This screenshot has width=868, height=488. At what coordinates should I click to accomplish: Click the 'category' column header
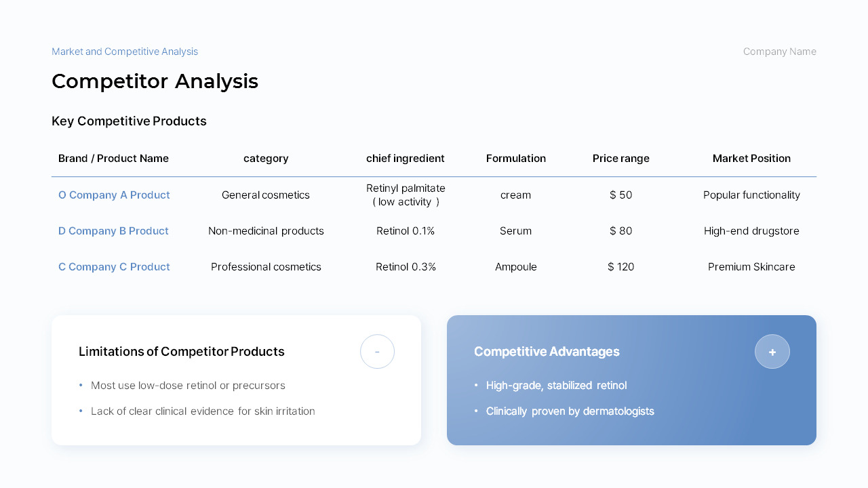[266, 159]
